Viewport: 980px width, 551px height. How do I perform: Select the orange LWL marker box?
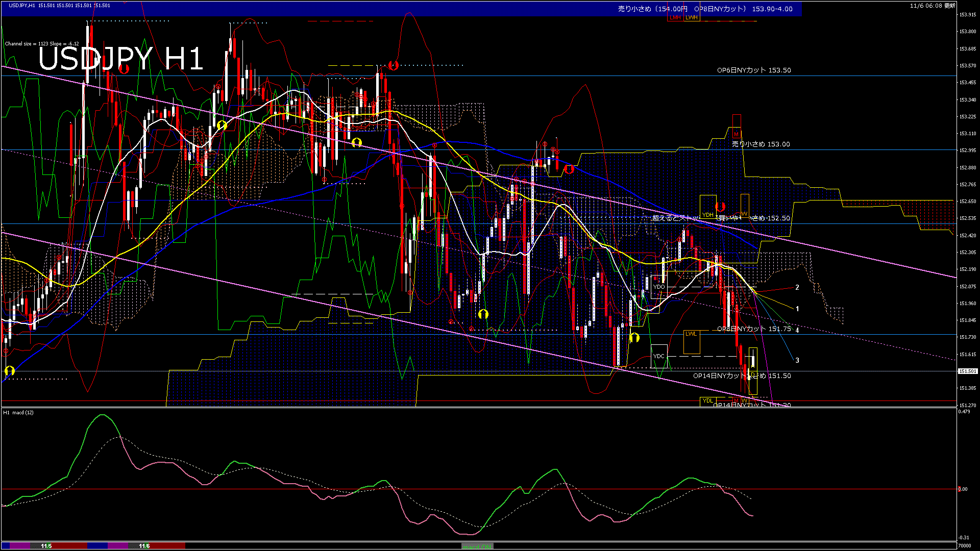tap(691, 334)
